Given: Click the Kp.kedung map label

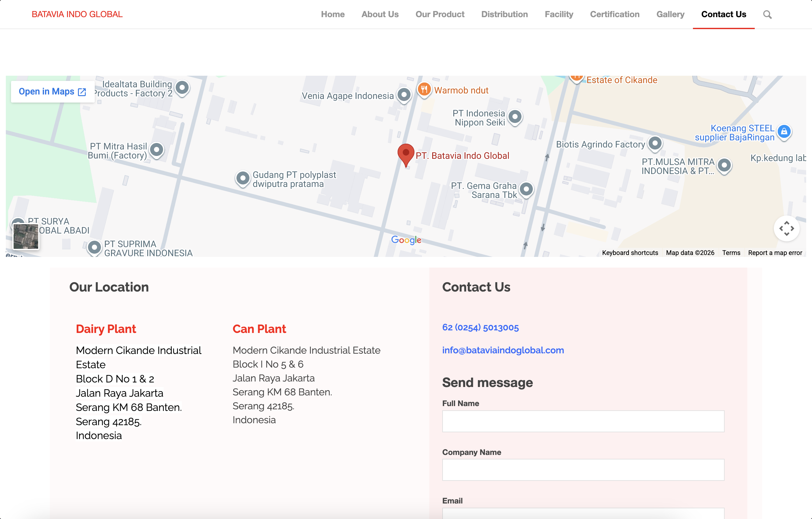Looking at the screenshot, I should click(x=778, y=158).
